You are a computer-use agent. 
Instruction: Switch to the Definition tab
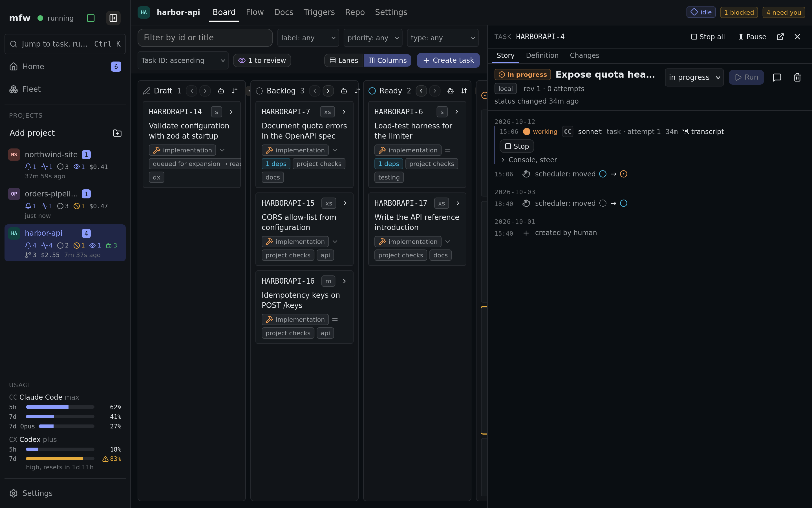[x=542, y=55]
